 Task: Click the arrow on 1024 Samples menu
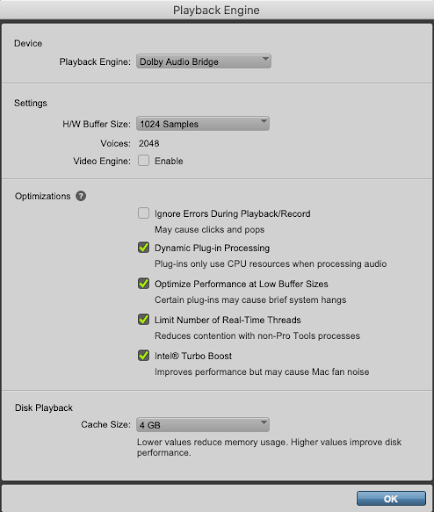coord(264,121)
